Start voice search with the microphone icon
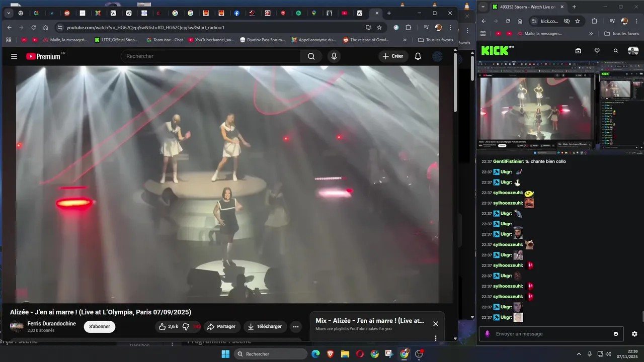This screenshot has height=362, width=644. pos(334,56)
